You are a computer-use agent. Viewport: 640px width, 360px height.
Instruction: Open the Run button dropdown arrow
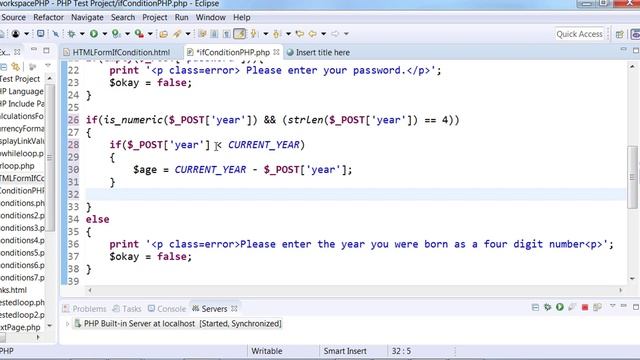coord(104,34)
